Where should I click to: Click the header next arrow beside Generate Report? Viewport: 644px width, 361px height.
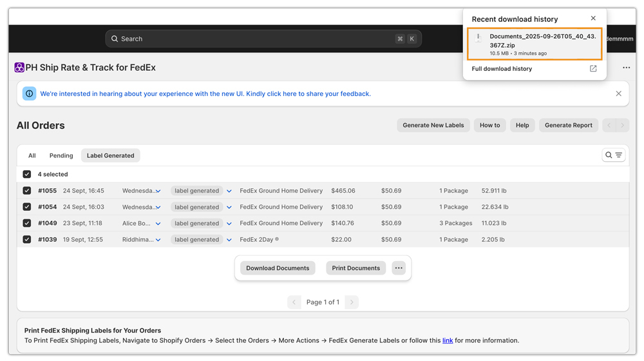click(x=622, y=126)
